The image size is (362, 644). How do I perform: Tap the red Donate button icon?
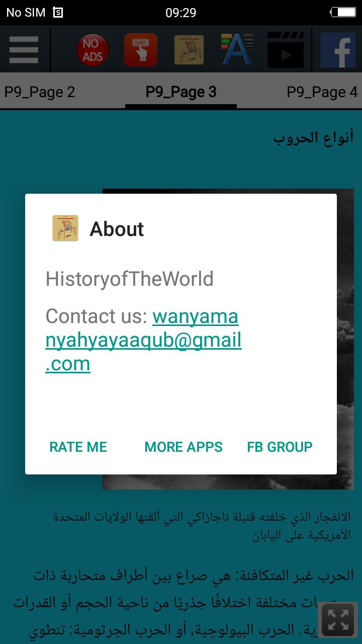coord(141,50)
